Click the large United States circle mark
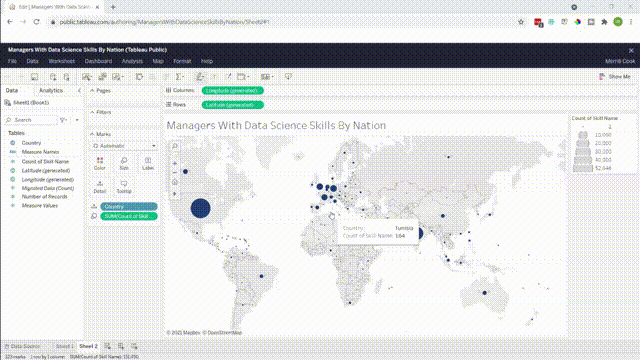This screenshot has height=360, width=640. (x=200, y=208)
